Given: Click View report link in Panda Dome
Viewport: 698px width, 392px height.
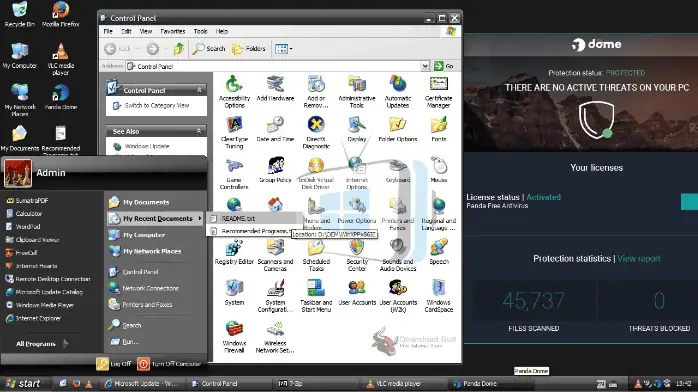Looking at the screenshot, I should click(x=638, y=259).
